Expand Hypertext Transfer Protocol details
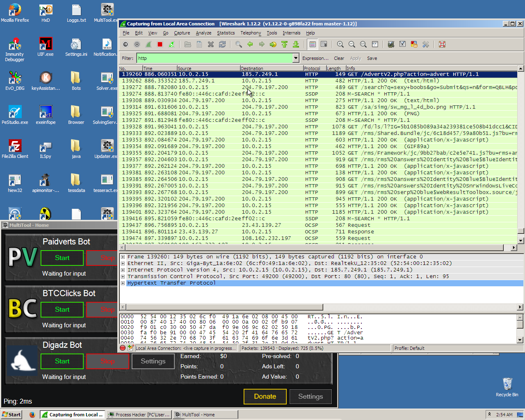 tap(123, 283)
